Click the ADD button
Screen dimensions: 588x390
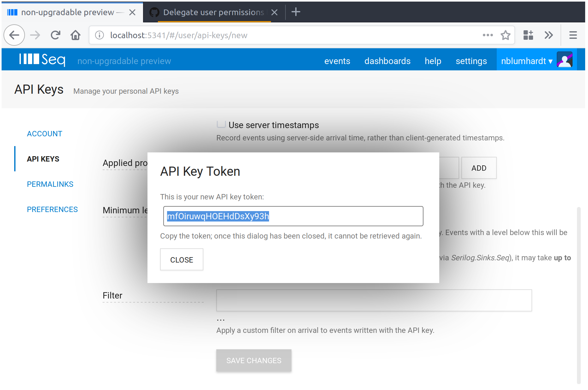click(479, 168)
